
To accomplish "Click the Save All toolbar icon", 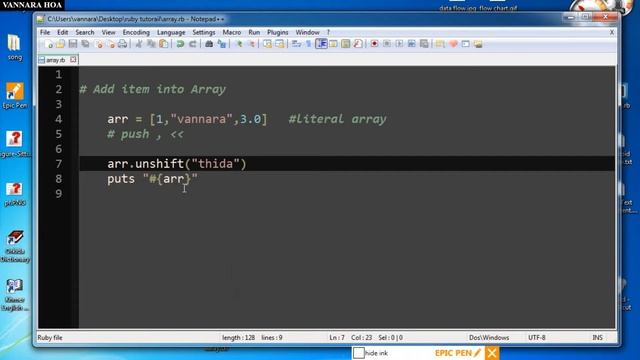I will point(85,44).
